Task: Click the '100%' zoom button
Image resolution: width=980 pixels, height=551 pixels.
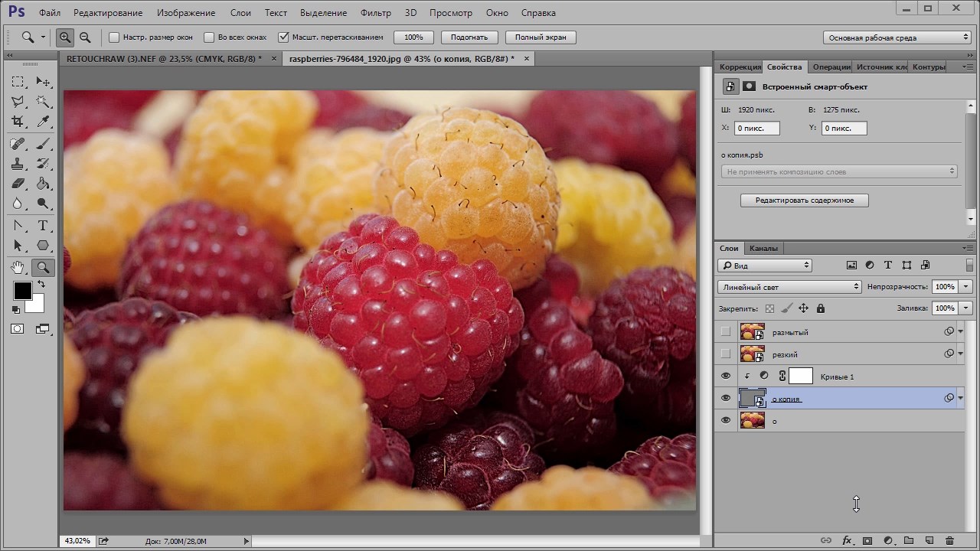Action: click(x=413, y=37)
